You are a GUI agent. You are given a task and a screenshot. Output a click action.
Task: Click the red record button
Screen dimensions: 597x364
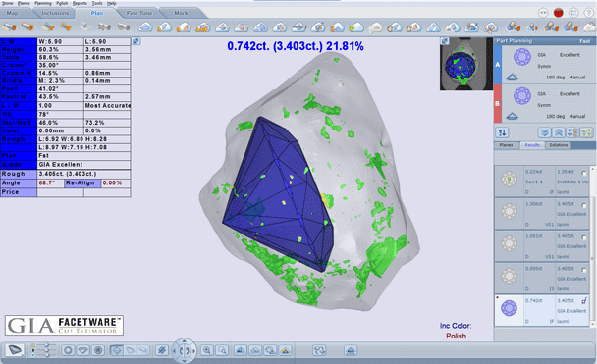click(x=558, y=13)
